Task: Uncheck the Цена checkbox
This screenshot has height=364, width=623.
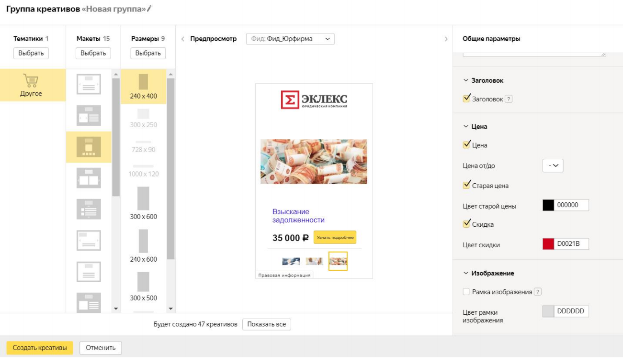Action: point(466,145)
